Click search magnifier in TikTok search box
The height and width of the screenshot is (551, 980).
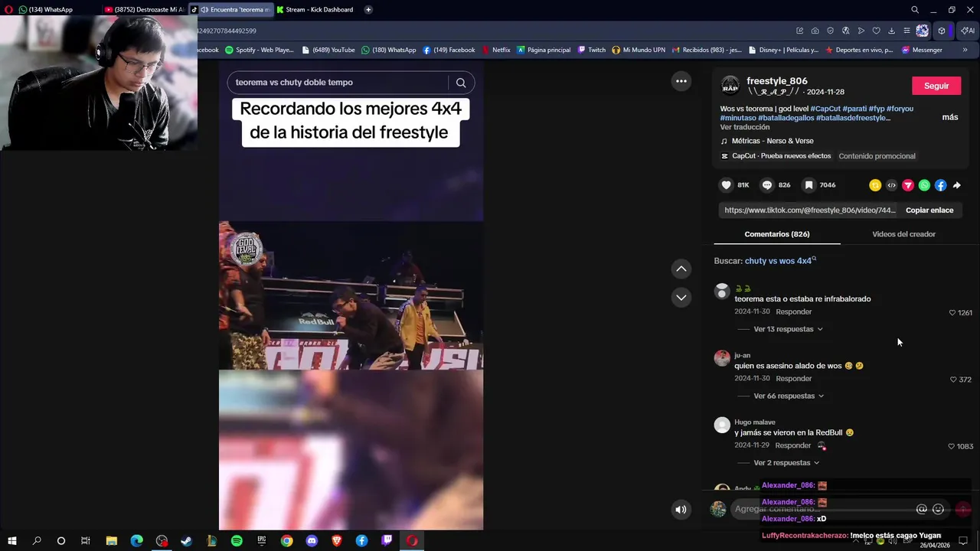click(461, 83)
